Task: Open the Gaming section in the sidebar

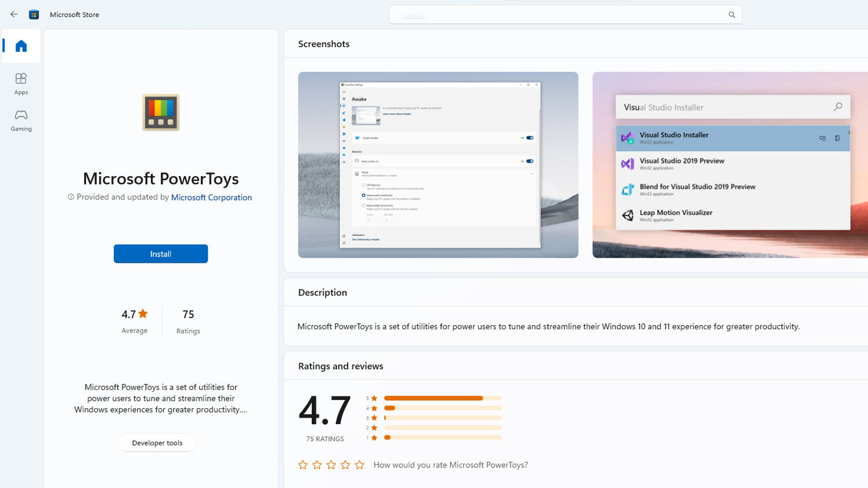Action: pos(21,119)
